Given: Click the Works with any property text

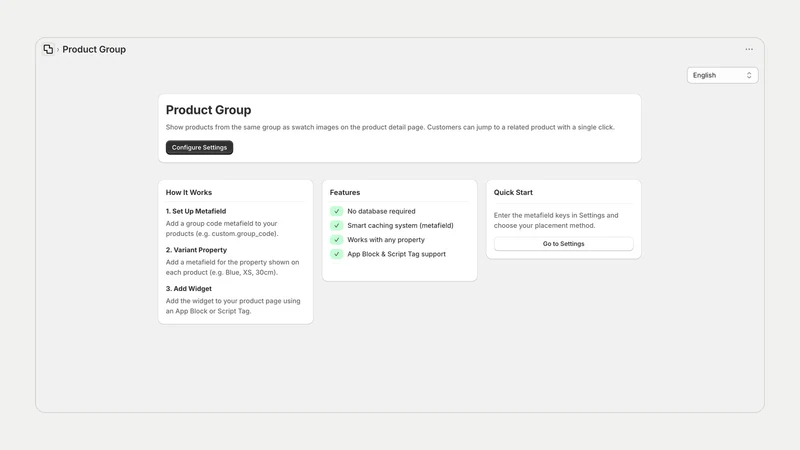Looking at the screenshot, I should pos(386,240).
